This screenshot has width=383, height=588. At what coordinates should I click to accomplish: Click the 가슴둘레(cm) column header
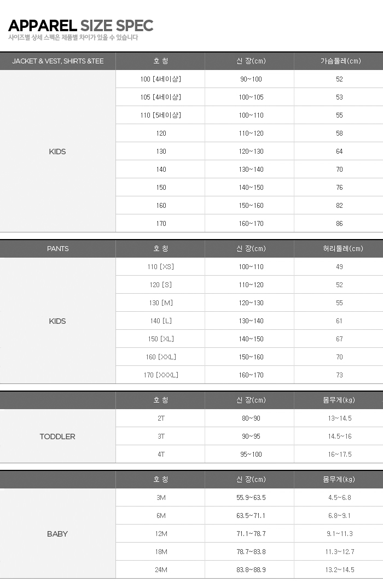pyautogui.click(x=340, y=61)
